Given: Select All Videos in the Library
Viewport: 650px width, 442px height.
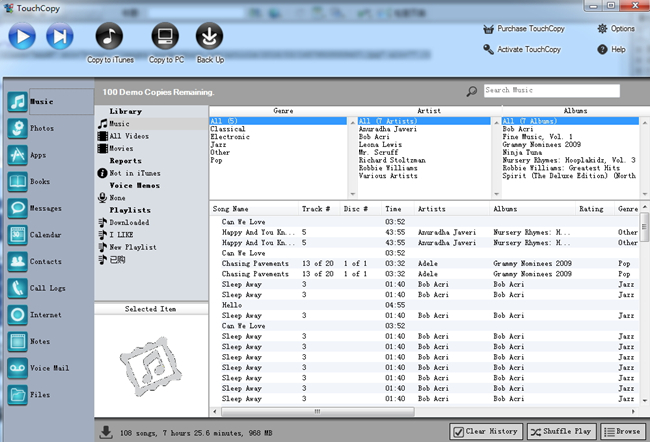Looking at the screenshot, I should click(129, 135).
